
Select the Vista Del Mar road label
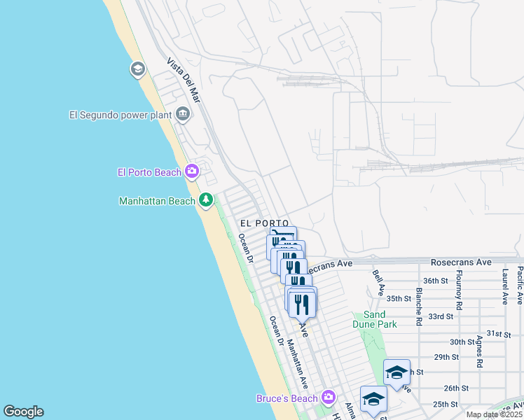[184, 80]
